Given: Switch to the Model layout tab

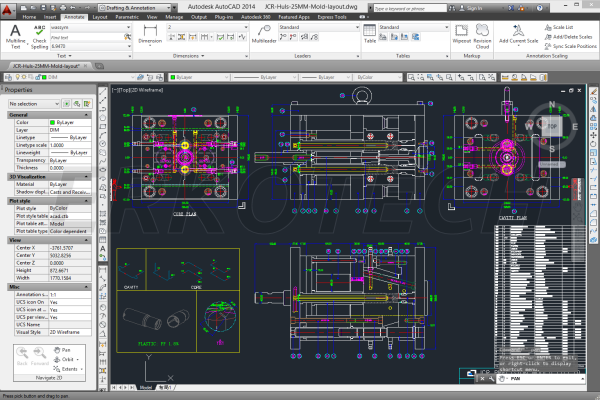Looking at the screenshot, I should (144, 385).
